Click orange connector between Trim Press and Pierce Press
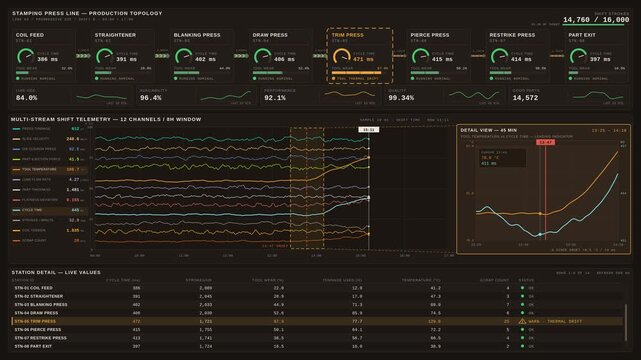641x360 pixels. coord(399,56)
